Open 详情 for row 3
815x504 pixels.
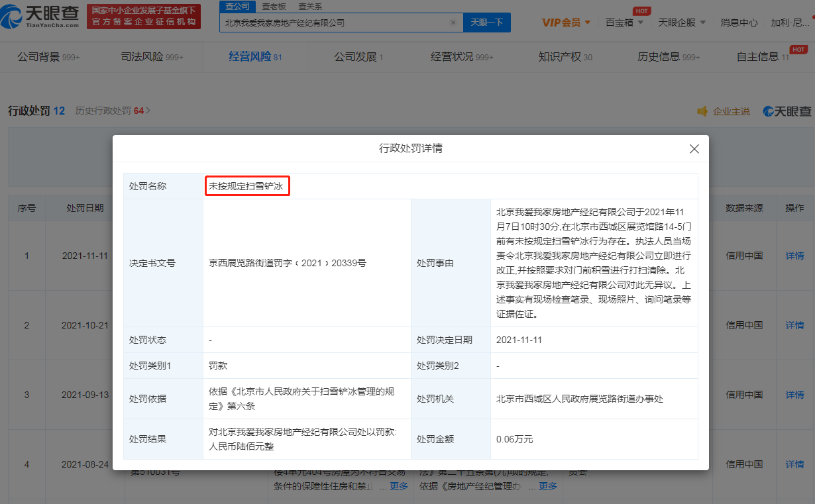point(794,395)
